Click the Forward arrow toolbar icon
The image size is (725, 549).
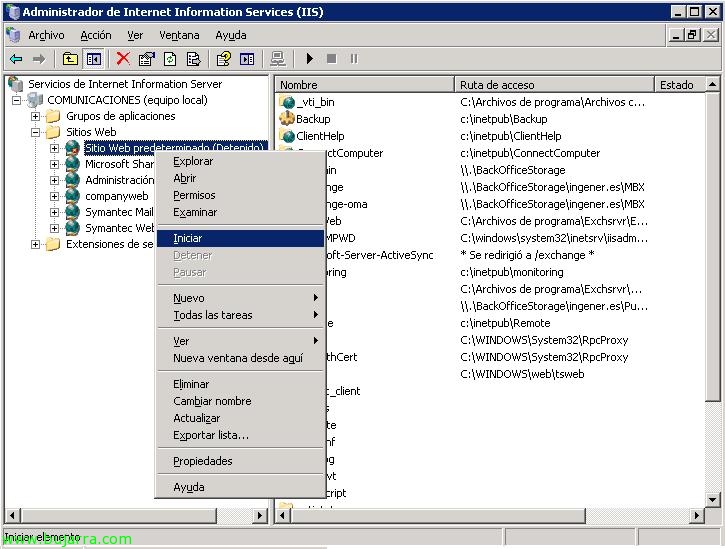39,59
